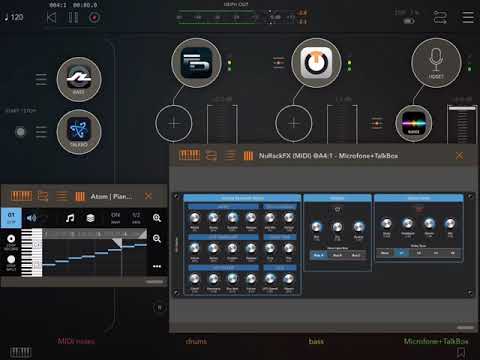Screen dimensions: 480x360
Task: Adjust the drums channel volume fader
Action: (222, 124)
